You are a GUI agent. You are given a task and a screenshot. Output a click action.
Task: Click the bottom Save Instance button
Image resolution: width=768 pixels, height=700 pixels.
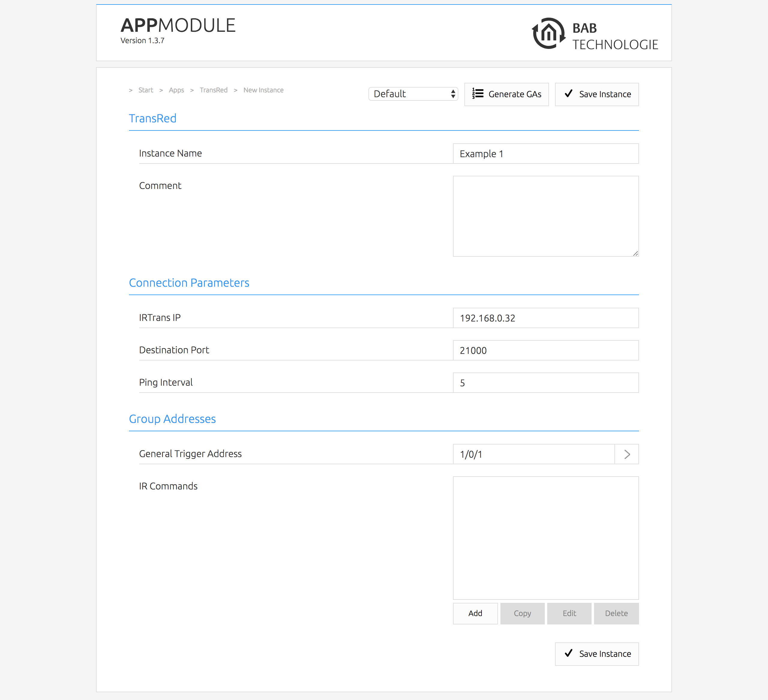click(x=597, y=654)
